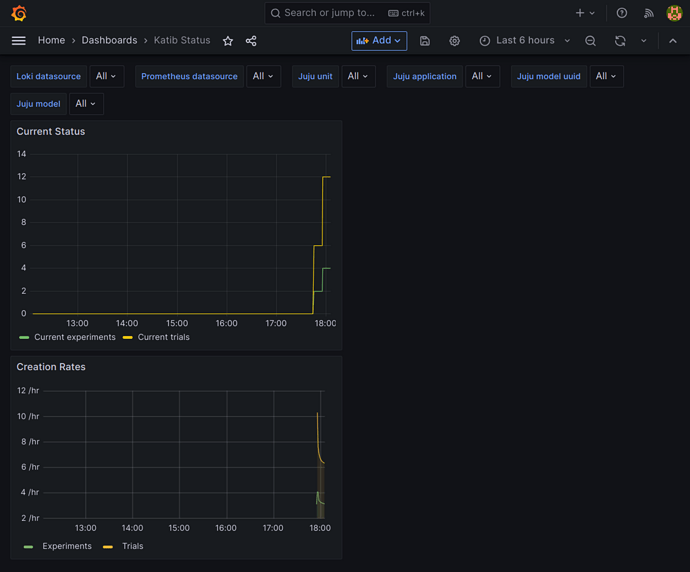This screenshot has width=690, height=572.
Task: Click the Juju unit label
Action: click(315, 76)
